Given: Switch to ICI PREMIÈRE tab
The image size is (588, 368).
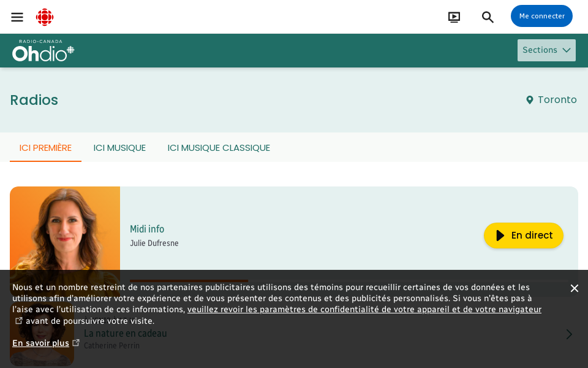Looking at the screenshot, I should point(45,148).
